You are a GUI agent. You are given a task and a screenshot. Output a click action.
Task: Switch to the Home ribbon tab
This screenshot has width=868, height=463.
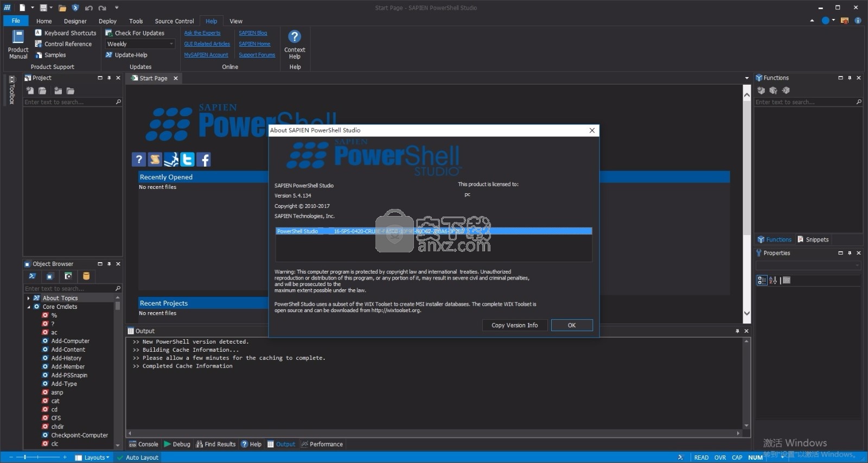click(44, 21)
